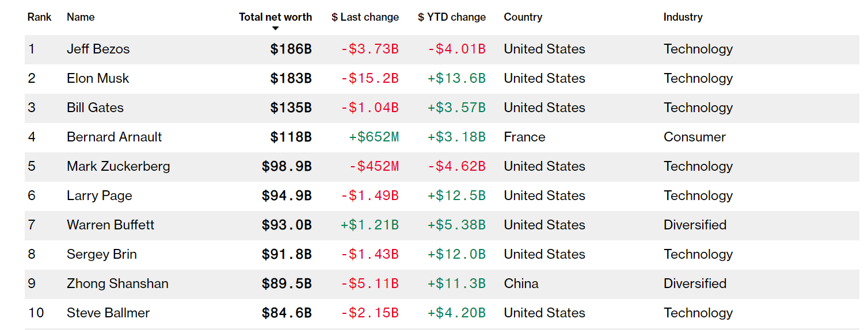Open Elon Musk profile
868x330 pixels.
tap(98, 79)
